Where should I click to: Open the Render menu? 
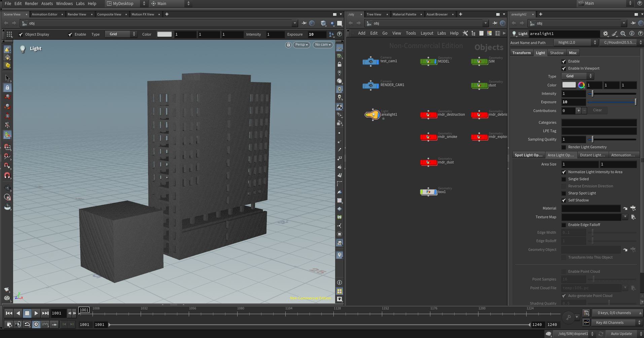31,3
